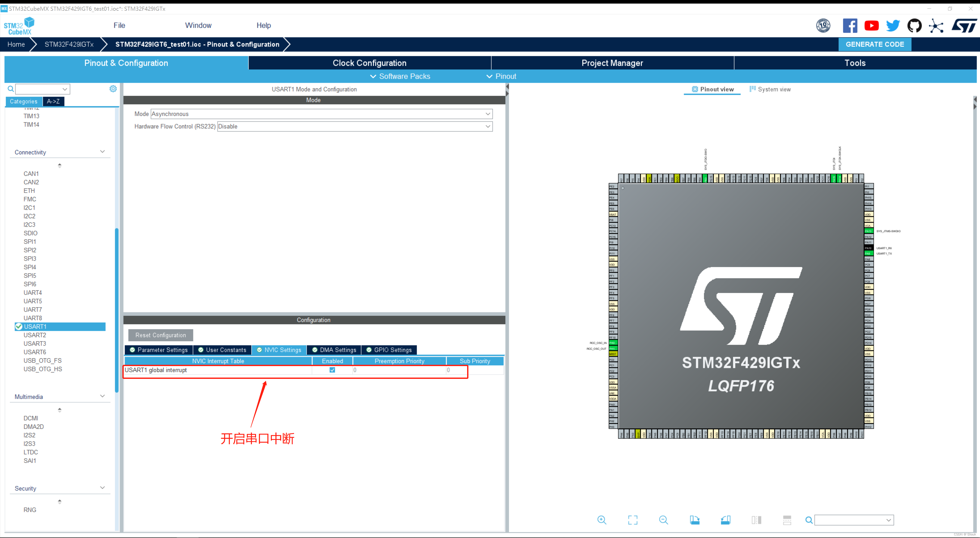The width and height of the screenshot is (980, 538).
Task: Open the category settings gear icon
Action: [113, 89]
